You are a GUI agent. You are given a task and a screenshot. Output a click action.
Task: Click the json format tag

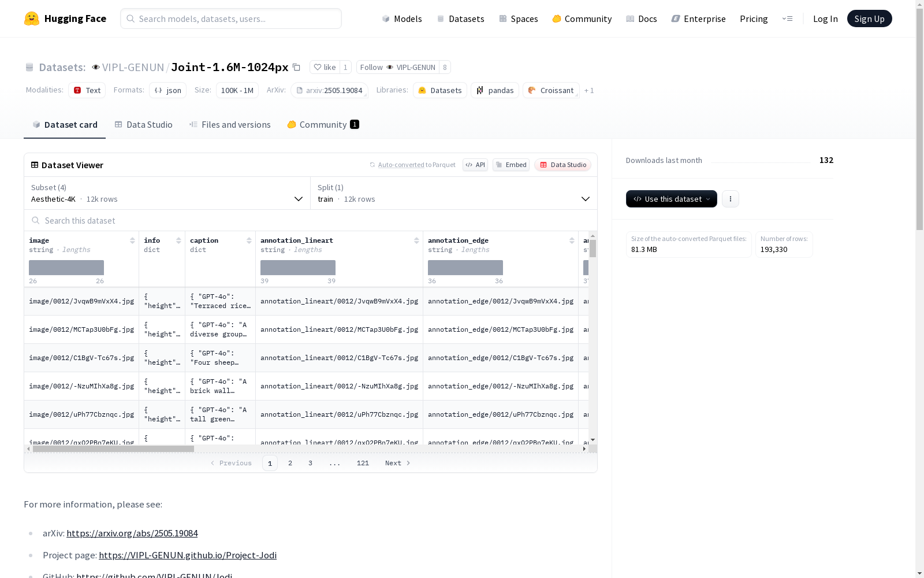coord(167,90)
